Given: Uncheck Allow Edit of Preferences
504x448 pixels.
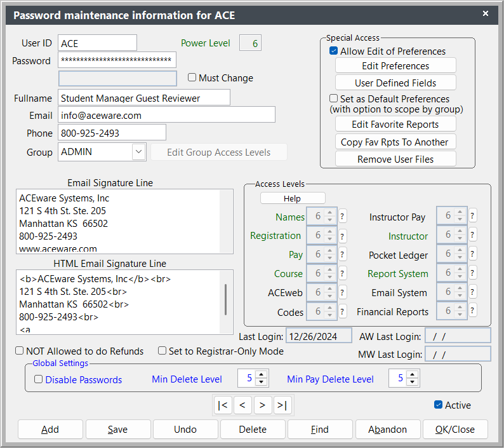Looking at the screenshot, I should coord(333,51).
